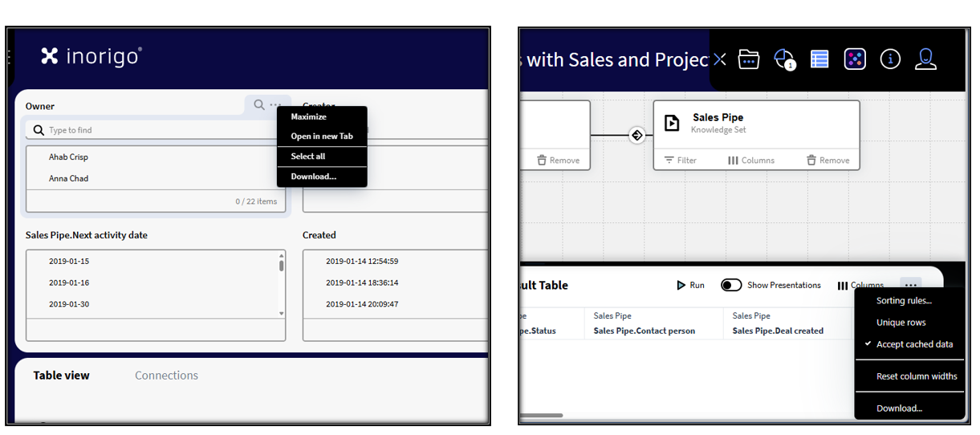Click the folder icon in top toolbar
Viewport: 980px width, 435px height.
748,59
